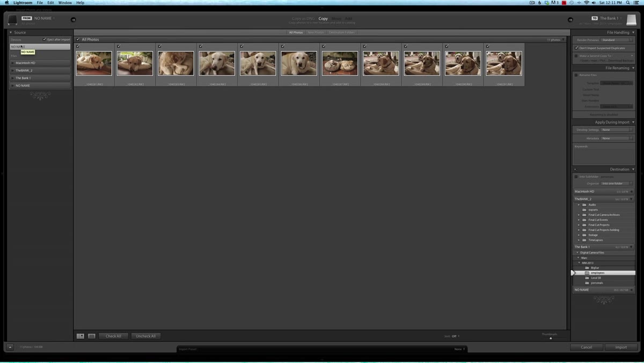Open the Organize dropdown
The width and height of the screenshot is (644, 363).
click(617, 183)
